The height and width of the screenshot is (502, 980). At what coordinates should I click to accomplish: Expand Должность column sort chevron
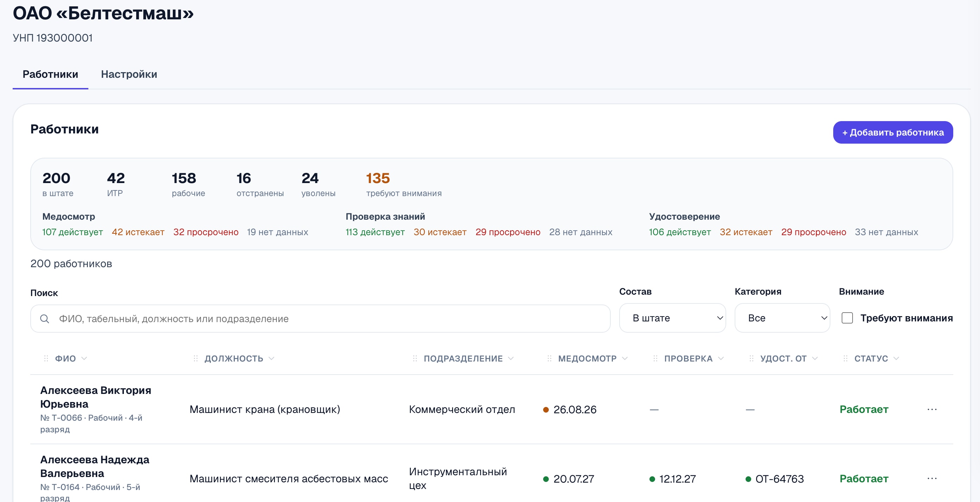coord(272,358)
